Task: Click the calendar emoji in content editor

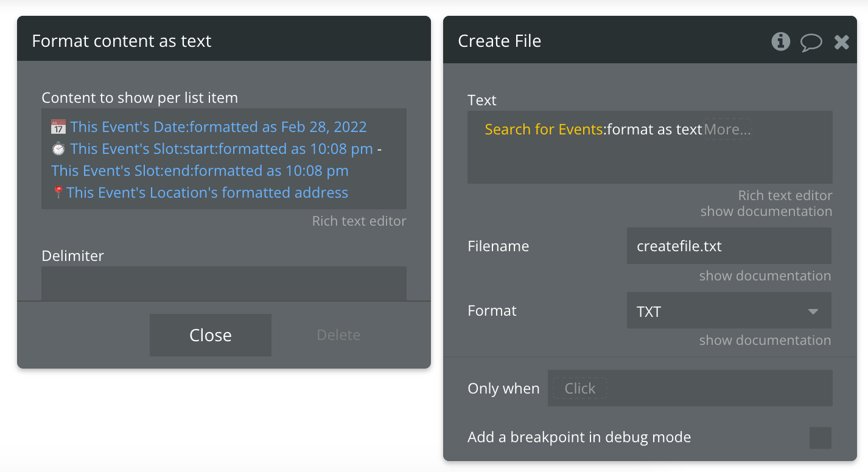Action: tap(58, 127)
